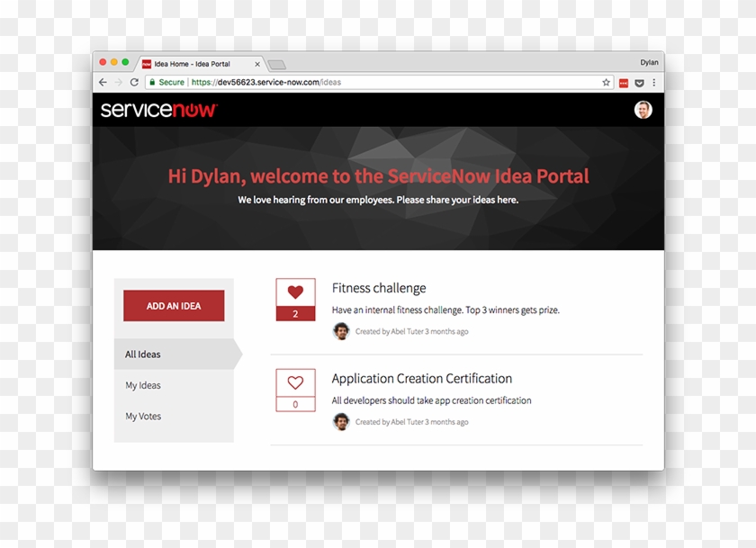The height and width of the screenshot is (548, 756).
Task: Click the Dylan profile name in Chrome
Action: [649, 63]
